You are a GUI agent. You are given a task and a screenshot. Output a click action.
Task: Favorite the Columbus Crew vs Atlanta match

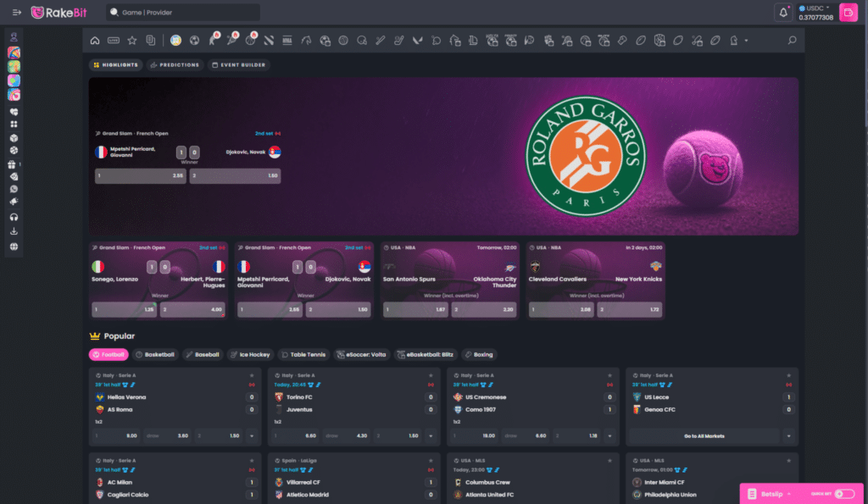(609, 460)
